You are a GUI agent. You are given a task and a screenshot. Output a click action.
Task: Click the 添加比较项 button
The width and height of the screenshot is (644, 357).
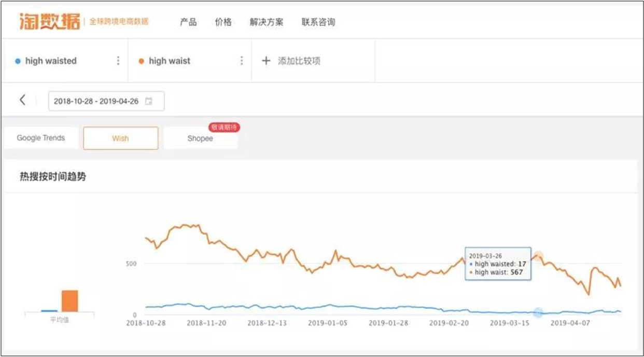tap(299, 61)
